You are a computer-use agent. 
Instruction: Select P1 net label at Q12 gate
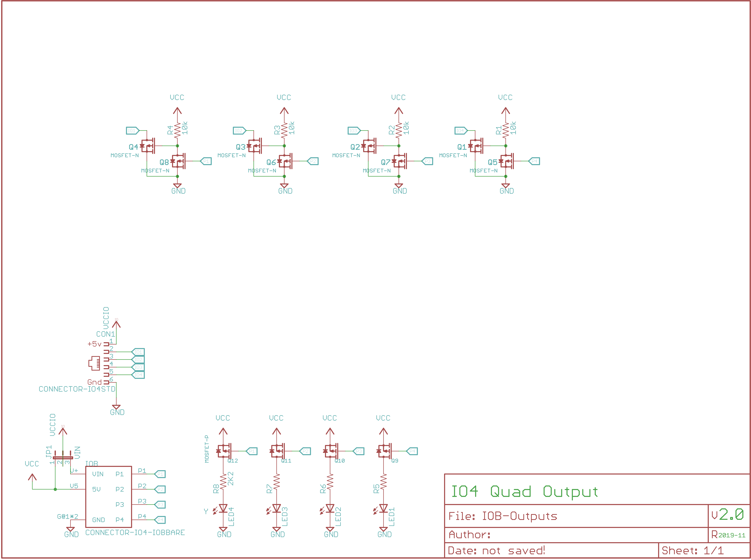click(x=252, y=451)
